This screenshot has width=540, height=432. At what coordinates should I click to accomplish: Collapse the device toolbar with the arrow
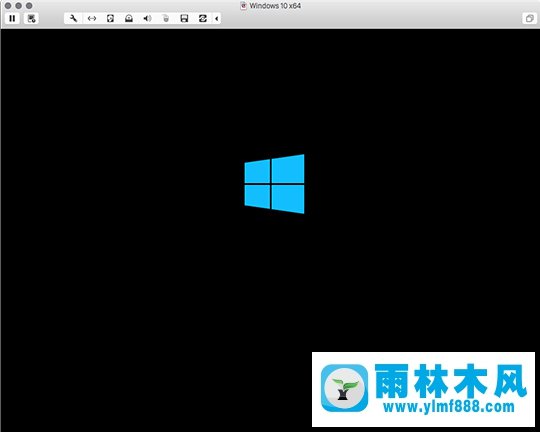216,18
